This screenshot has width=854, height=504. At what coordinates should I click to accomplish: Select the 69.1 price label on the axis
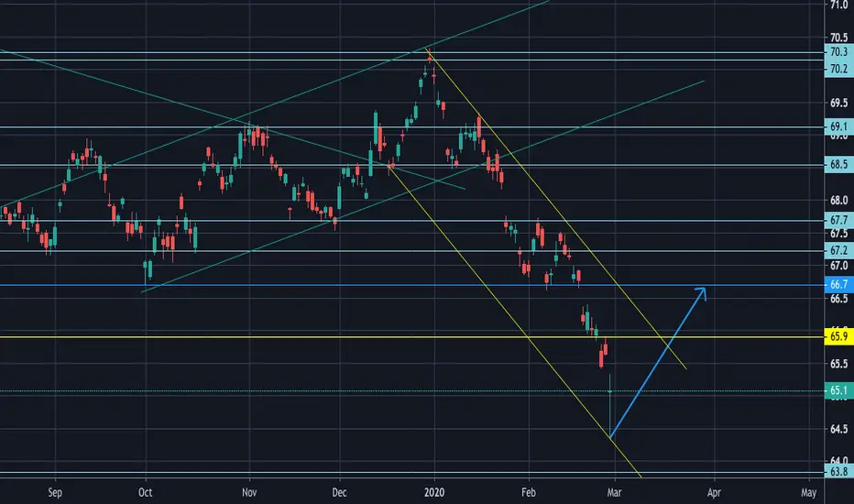838,126
